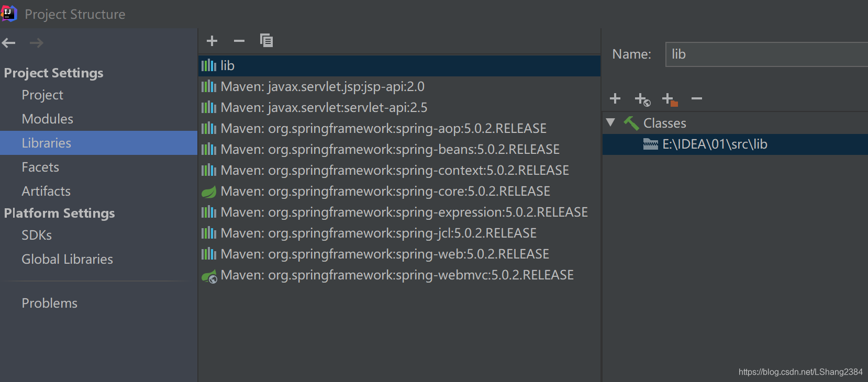
Task: Click the Platform Settings heading
Action: click(x=59, y=213)
